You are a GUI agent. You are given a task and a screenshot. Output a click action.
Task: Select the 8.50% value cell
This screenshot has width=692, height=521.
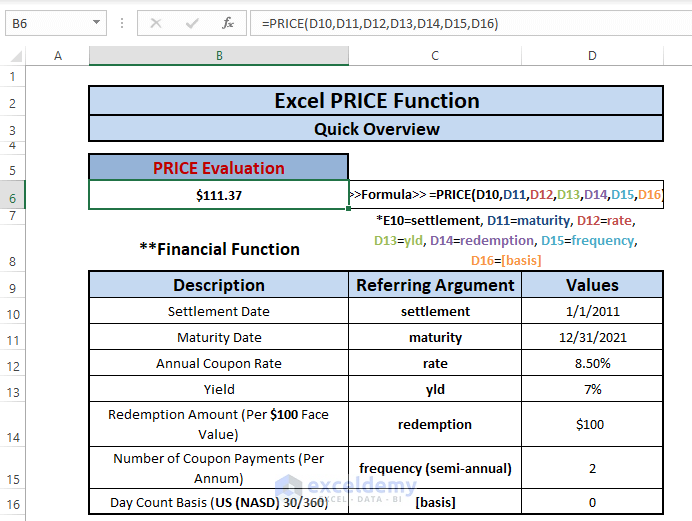point(592,363)
